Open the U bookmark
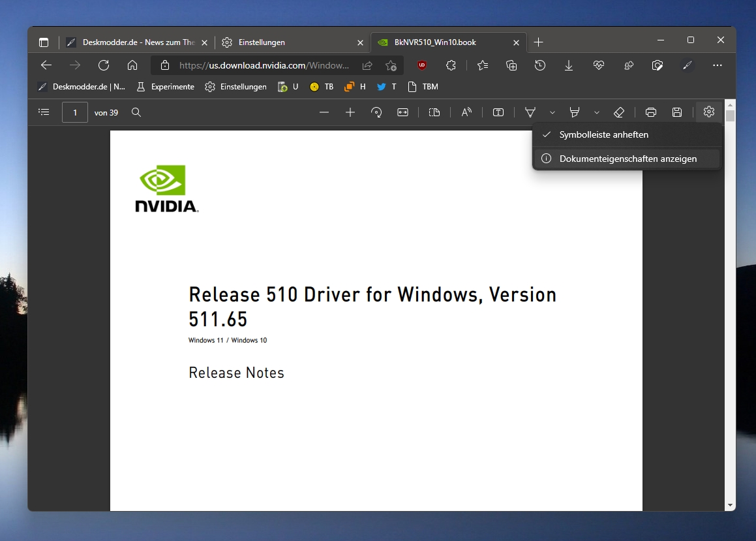 (288, 87)
